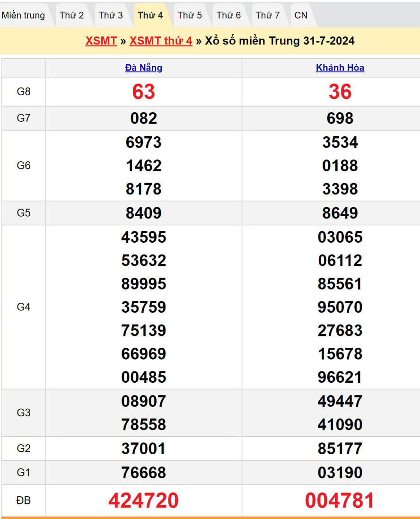The height and width of the screenshot is (519, 420).
Task: Click the XSMT breadcrumb link
Action: pyautogui.click(x=101, y=41)
